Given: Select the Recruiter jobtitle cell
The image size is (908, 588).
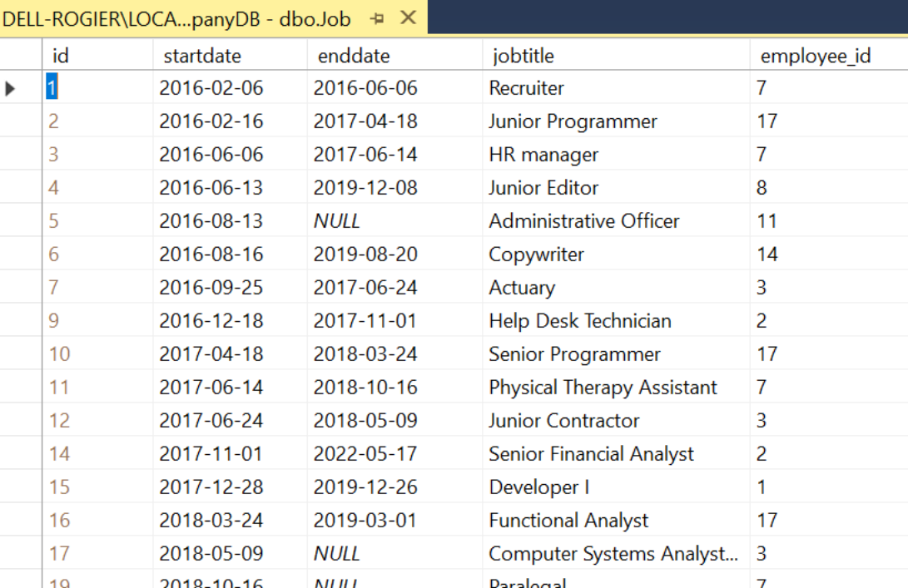Looking at the screenshot, I should click(x=527, y=88).
